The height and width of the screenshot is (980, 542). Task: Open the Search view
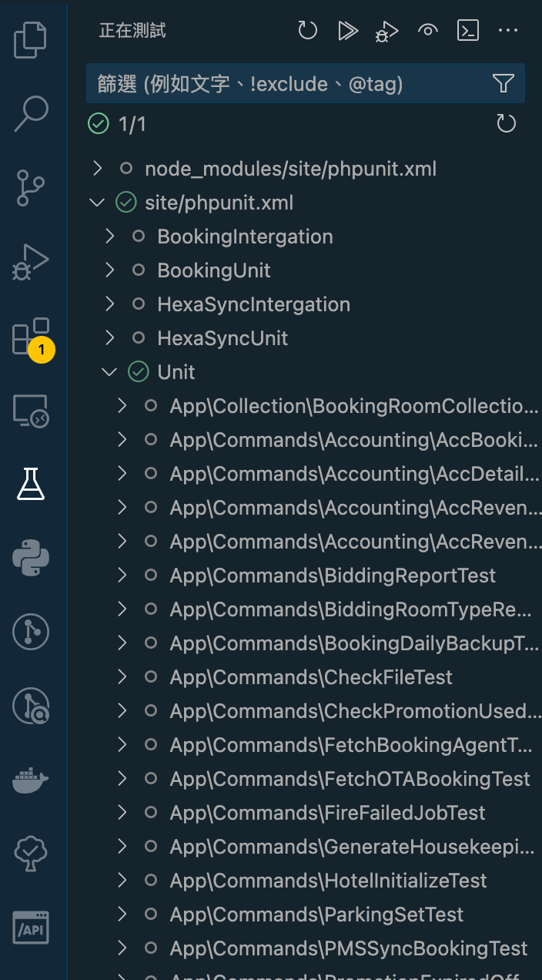[x=31, y=114]
